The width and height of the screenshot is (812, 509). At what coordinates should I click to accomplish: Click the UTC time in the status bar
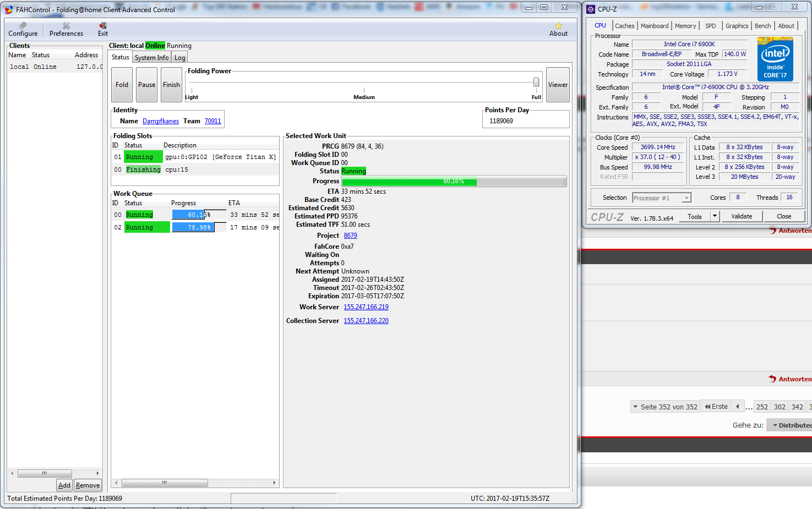510,499
